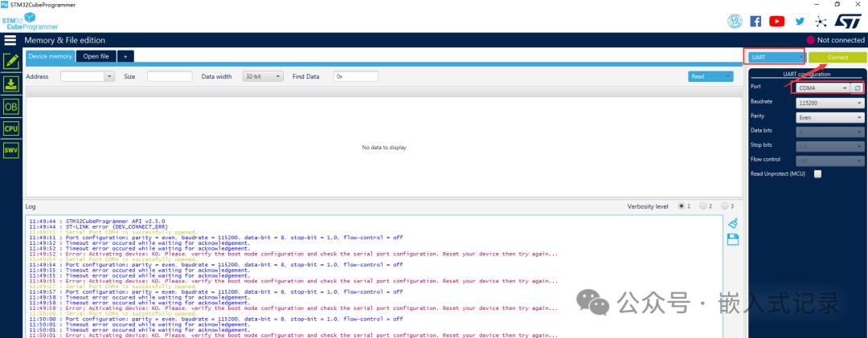This screenshot has width=868, height=338.
Task: Open the Stop bits dropdown
Action: coord(829,146)
